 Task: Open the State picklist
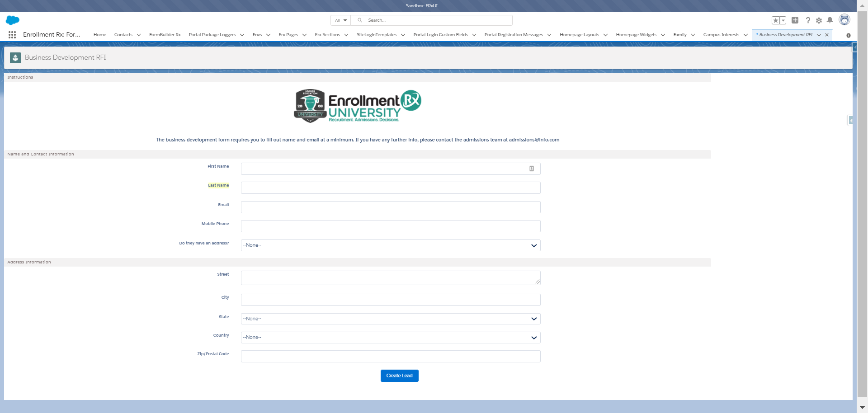point(390,319)
